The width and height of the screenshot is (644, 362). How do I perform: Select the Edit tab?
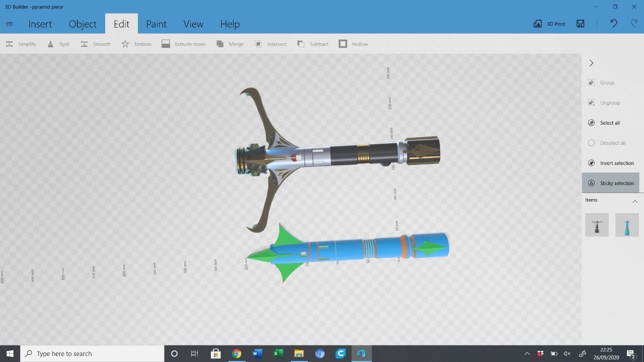point(121,24)
